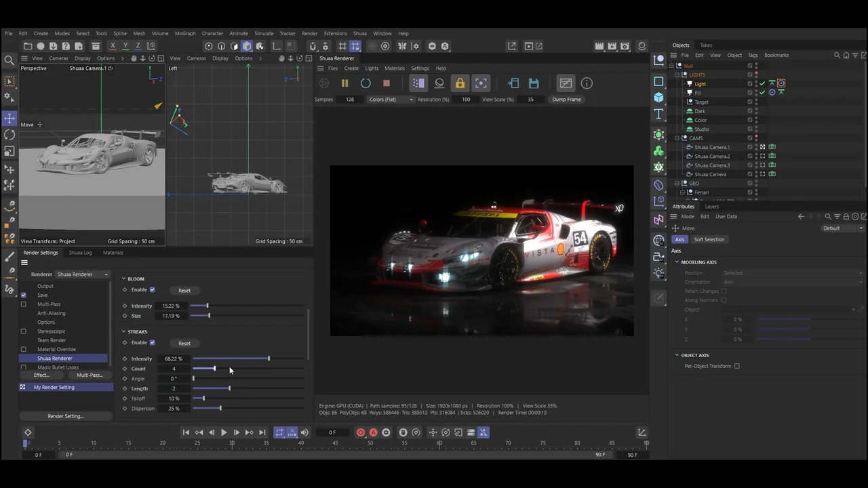Reset the Streaks settings
This screenshot has width=868, height=488.
tap(184, 343)
